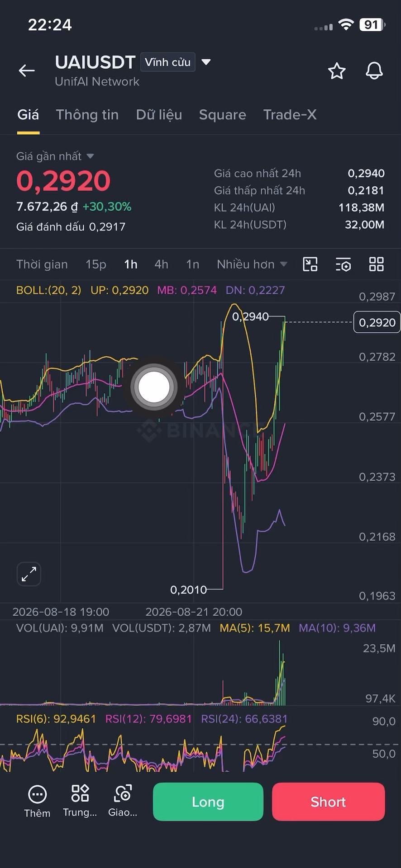Tap UAIUSDT pair title

tap(95, 62)
